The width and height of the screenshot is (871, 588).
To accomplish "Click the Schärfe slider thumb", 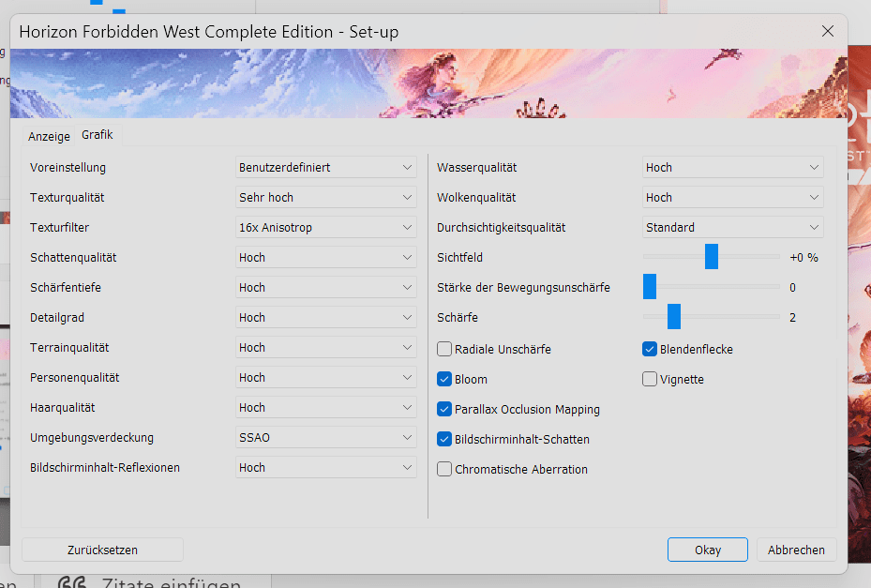I will [673, 317].
